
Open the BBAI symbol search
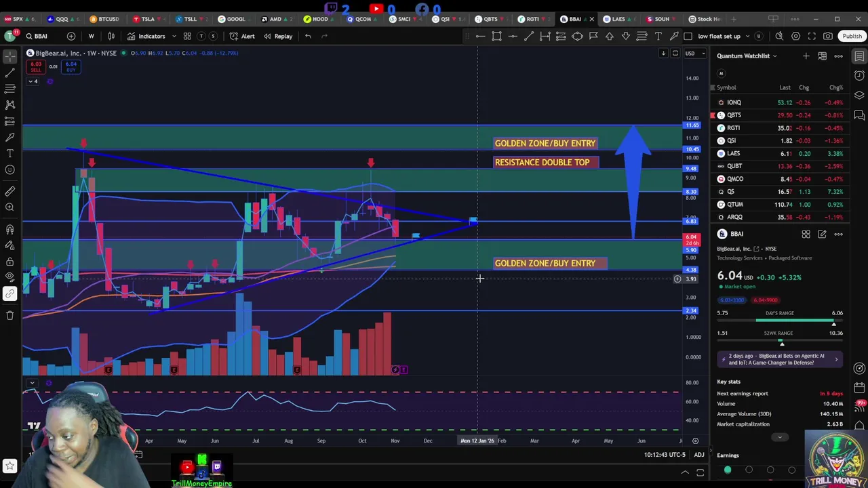(x=36, y=36)
